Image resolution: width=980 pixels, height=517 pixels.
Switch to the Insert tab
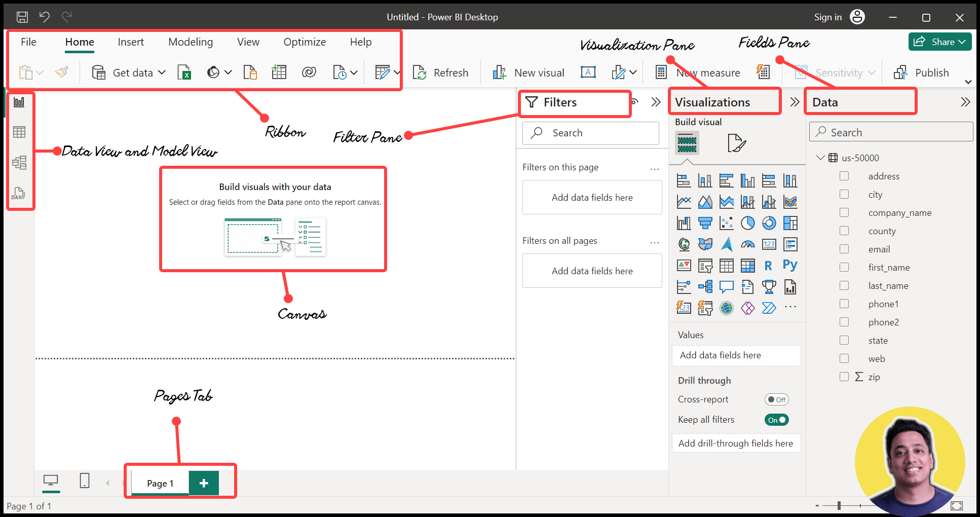pos(131,42)
